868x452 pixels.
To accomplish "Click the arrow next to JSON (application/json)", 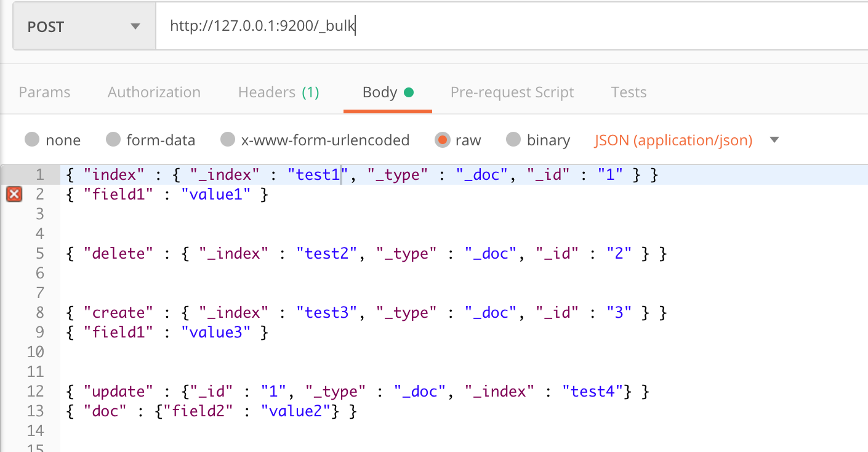I will (774, 140).
